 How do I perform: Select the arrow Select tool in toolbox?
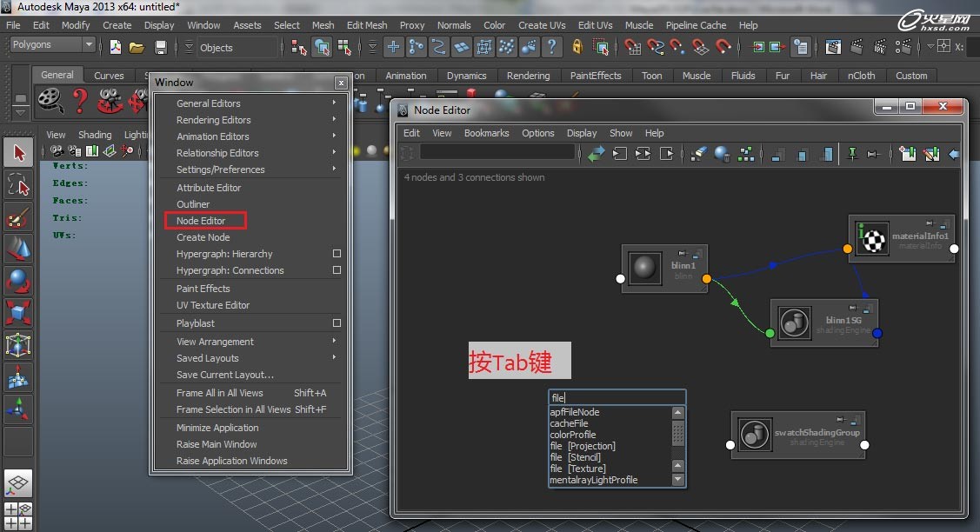tap(18, 153)
